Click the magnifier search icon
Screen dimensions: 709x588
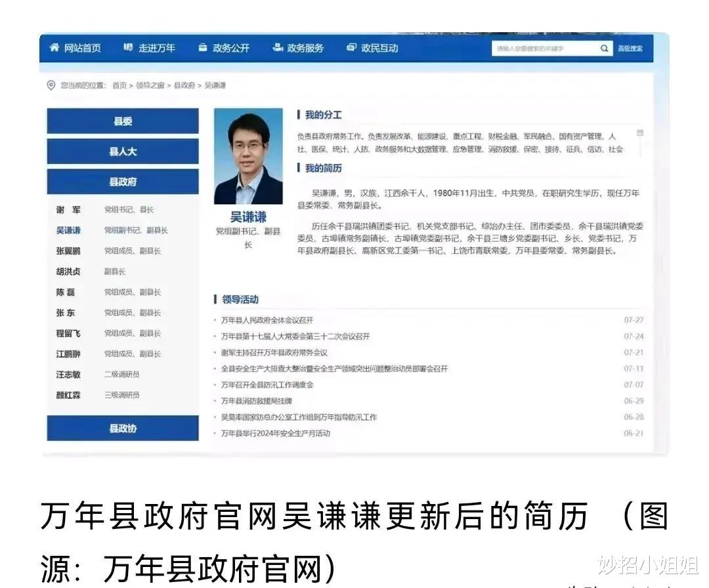coord(604,49)
